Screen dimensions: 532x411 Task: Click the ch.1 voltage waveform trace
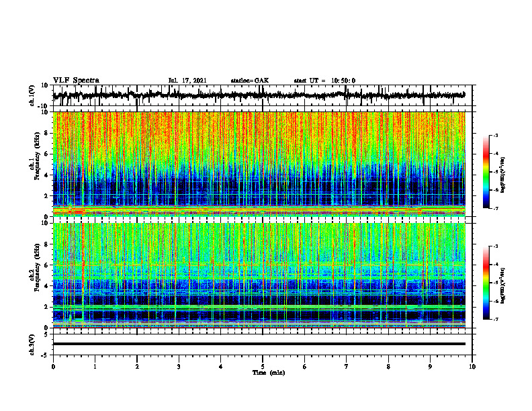[x=259, y=95]
